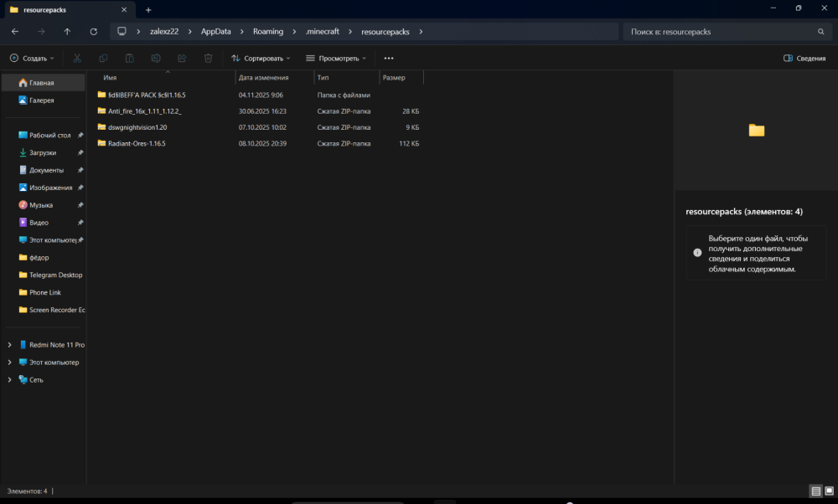This screenshot has height=504, width=838.
Task: Expand the Сеть tree node
Action: click(x=9, y=380)
